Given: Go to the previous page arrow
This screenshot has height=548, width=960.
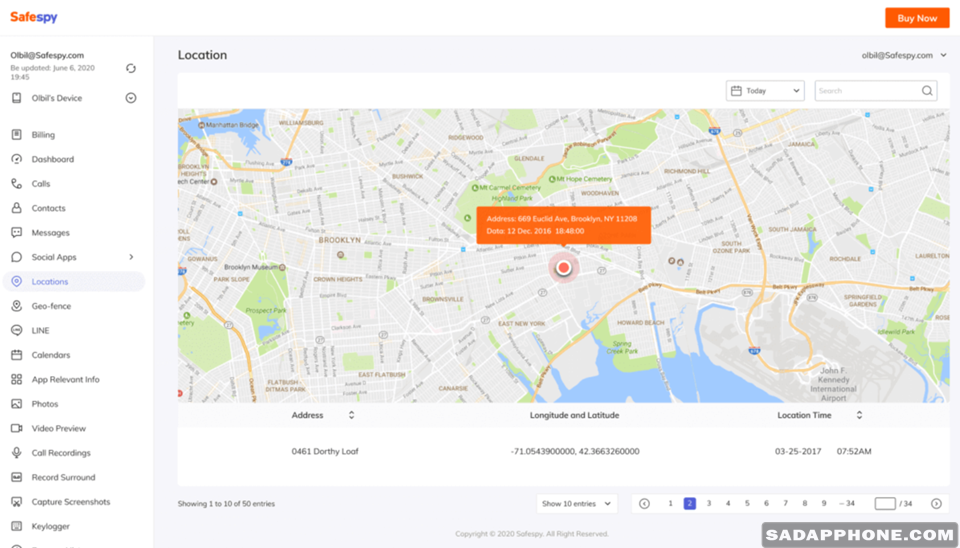Looking at the screenshot, I should click(644, 503).
